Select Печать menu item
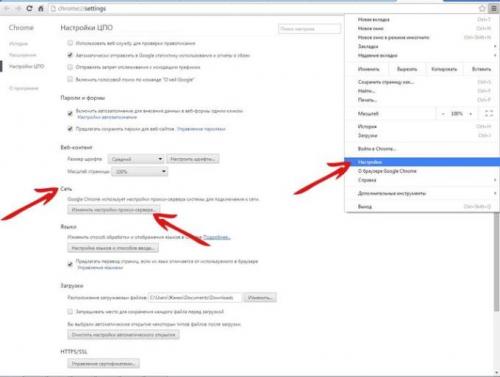This screenshot has width=500, height=377. coord(422,100)
